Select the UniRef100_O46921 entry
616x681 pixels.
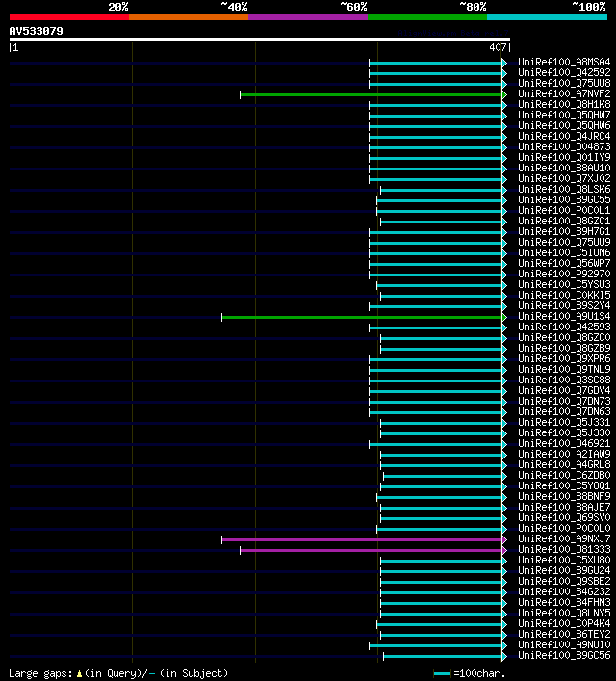point(564,443)
